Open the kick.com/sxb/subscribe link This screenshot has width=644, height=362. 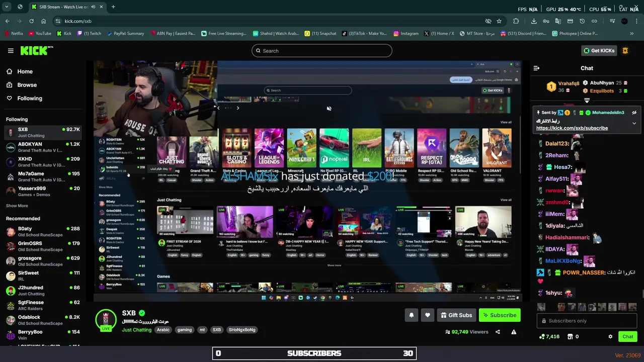point(572,128)
